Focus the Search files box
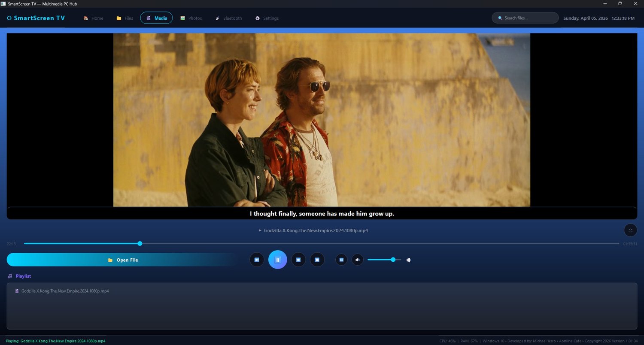644x345 pixels. pyautogui.click(x=525, y=18)
